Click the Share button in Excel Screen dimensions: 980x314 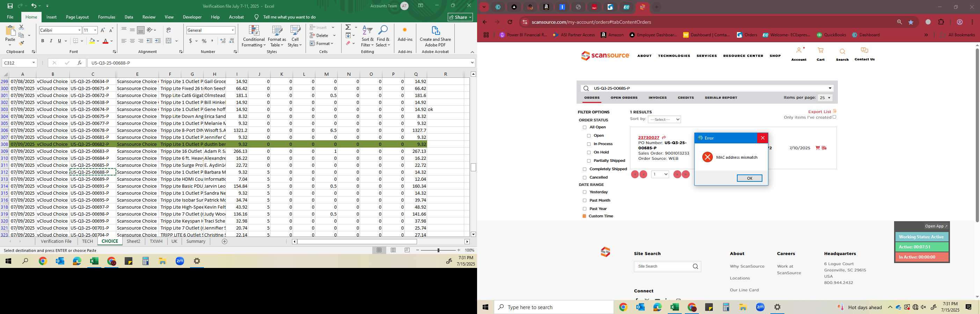click(460, 17)
